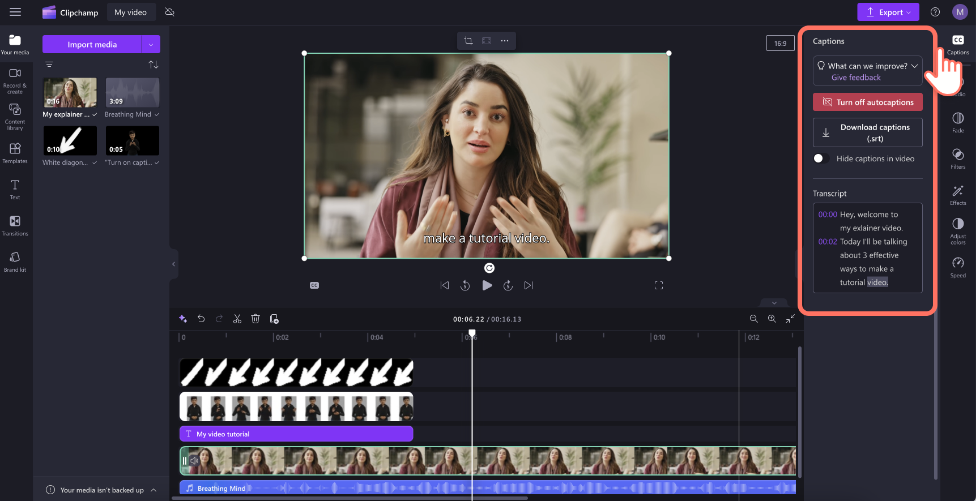Change the 16:9 aspect ratio
This screenshot has width=980, height=501.
781,43
